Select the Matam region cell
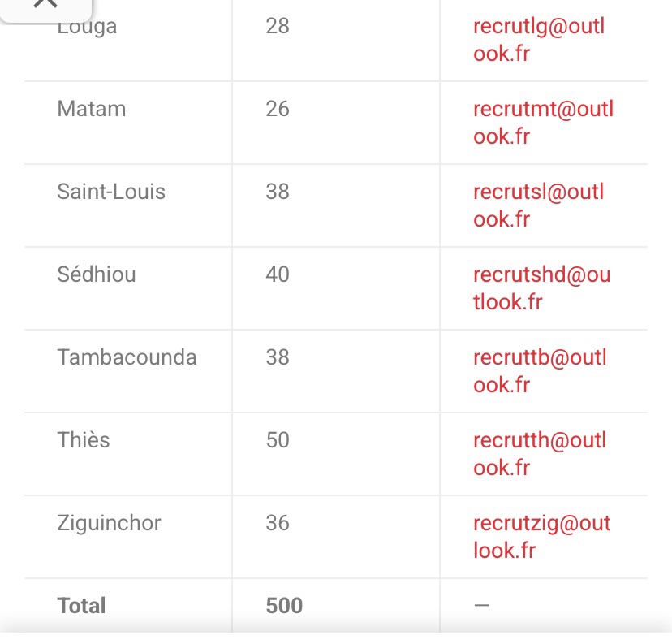The height and width of the screenshot is (644, 672). [x=92, y=109]
